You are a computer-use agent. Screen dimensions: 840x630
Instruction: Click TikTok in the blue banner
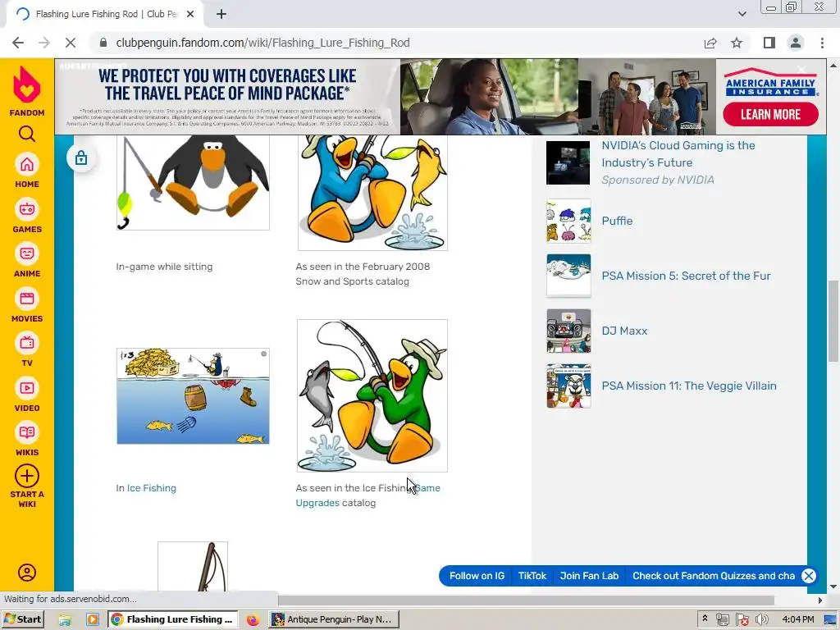[532, 576]
